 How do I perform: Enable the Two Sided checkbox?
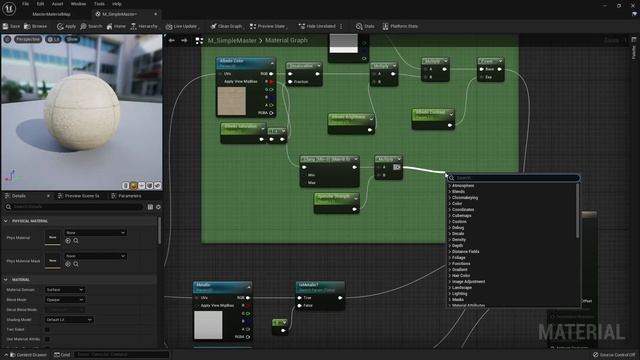click(47, 329)
